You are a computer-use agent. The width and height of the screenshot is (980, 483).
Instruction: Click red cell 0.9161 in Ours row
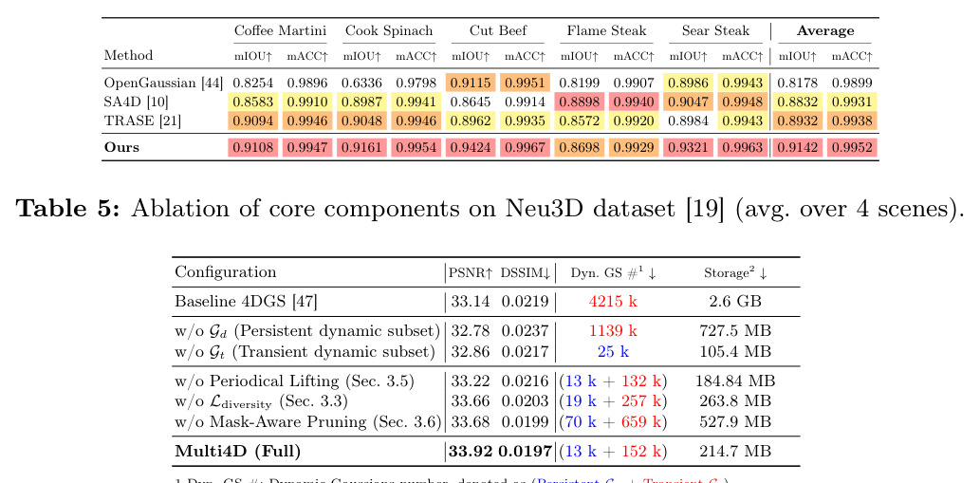(x=361, y=148)
